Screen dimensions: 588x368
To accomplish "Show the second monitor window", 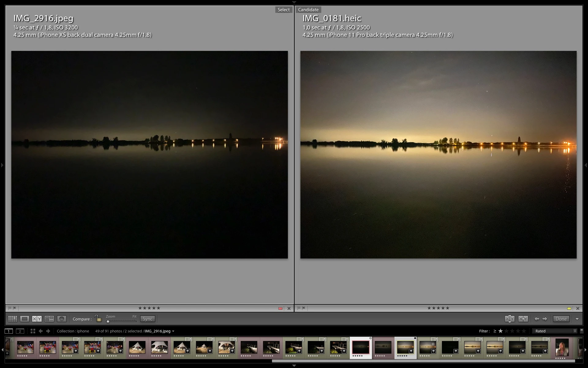I will point(20,331).
